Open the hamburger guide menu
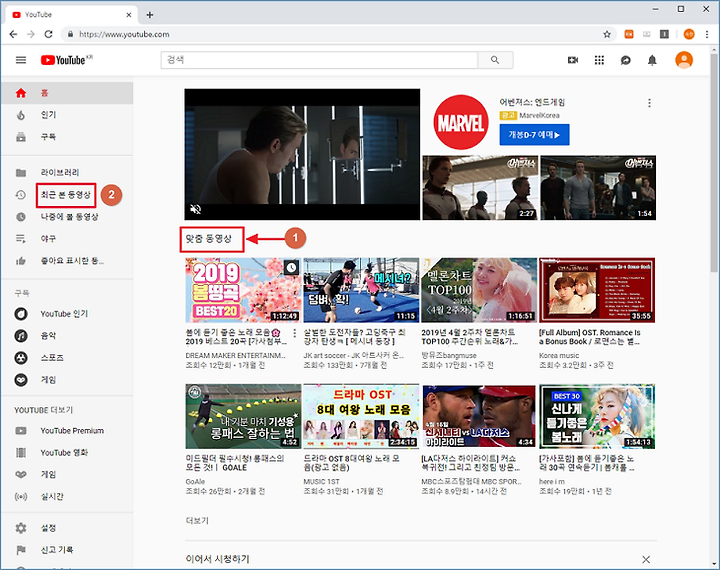 21,60
